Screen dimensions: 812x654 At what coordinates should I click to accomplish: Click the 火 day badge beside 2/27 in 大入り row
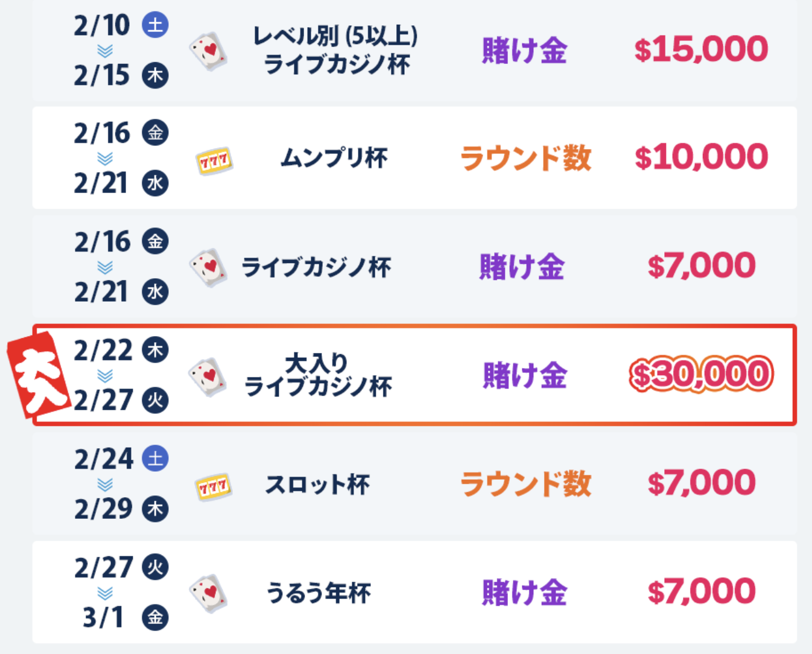[x=155, y=400]
